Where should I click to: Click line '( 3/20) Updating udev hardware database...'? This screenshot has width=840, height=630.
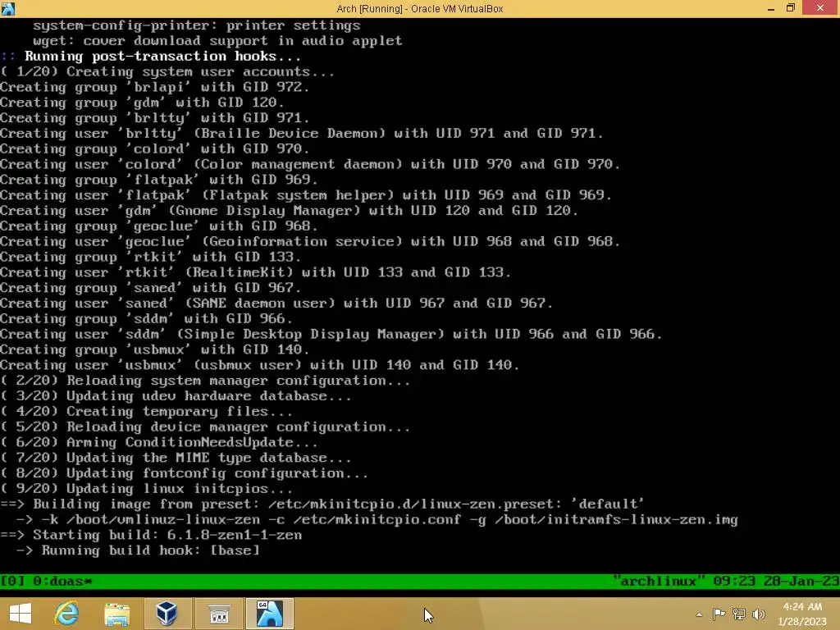[176, 396]
